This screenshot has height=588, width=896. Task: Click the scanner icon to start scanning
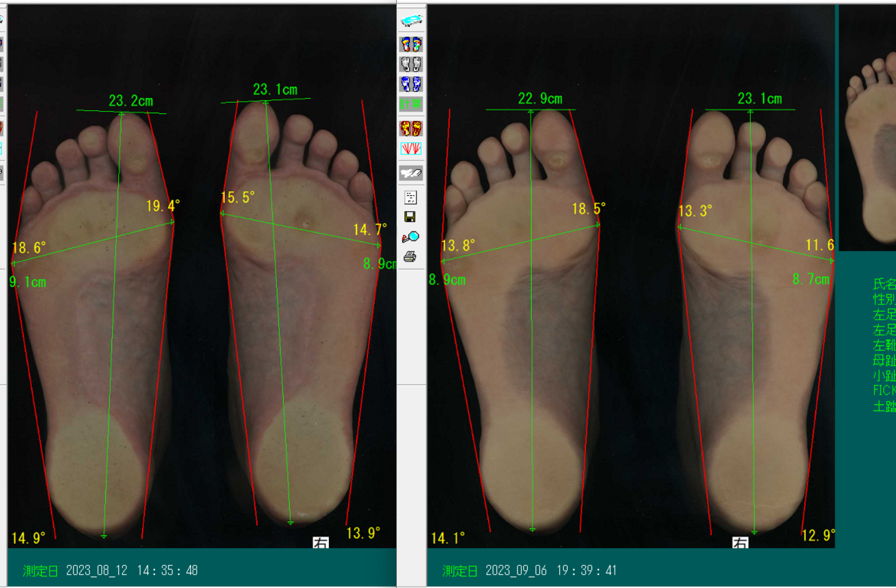coord(411,21)
